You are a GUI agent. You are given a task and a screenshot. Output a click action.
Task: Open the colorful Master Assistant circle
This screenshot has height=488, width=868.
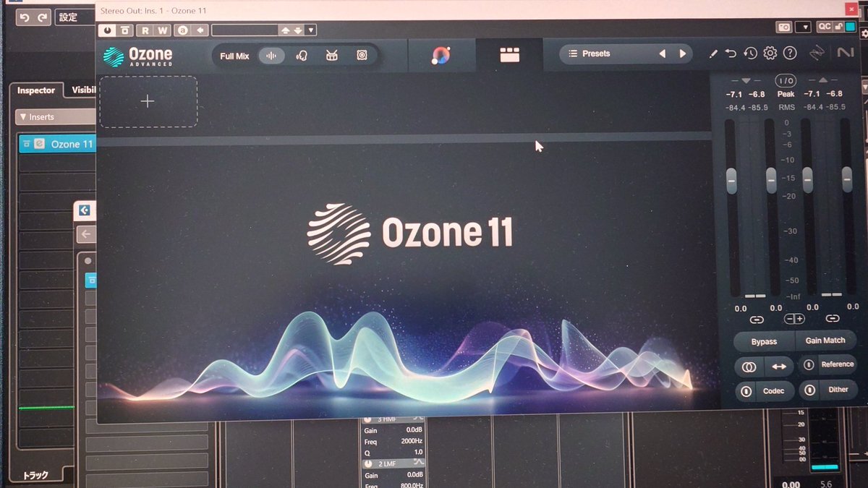[441, 55]
